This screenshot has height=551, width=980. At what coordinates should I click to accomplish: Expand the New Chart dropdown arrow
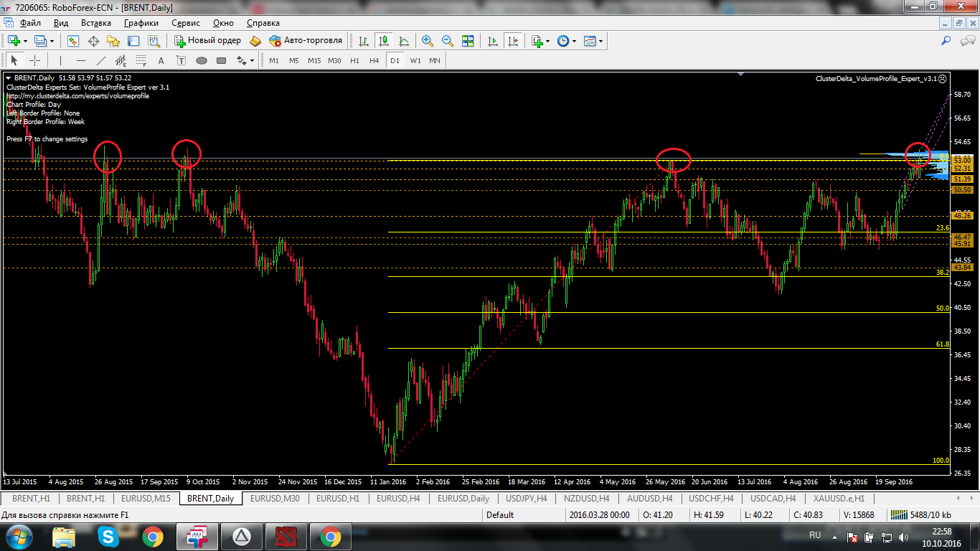tap(25, 41)
